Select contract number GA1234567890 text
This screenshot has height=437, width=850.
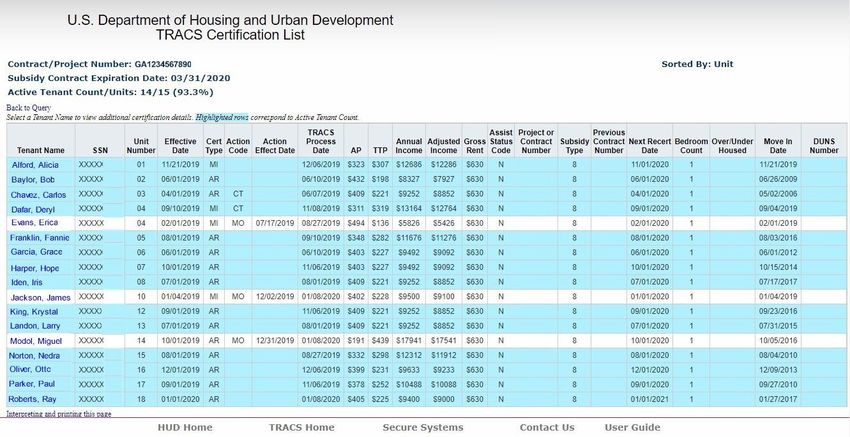(163, 64)
